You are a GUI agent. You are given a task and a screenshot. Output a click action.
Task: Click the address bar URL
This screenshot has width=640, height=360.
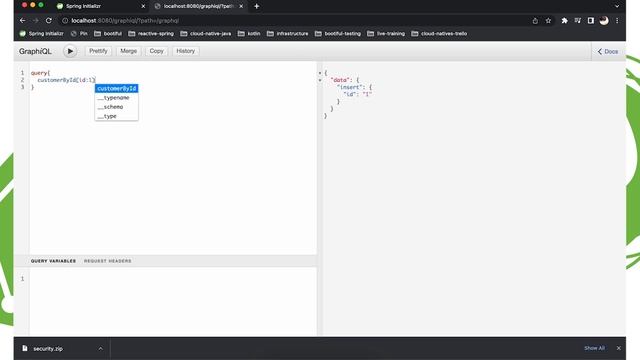tap(125, 20)
